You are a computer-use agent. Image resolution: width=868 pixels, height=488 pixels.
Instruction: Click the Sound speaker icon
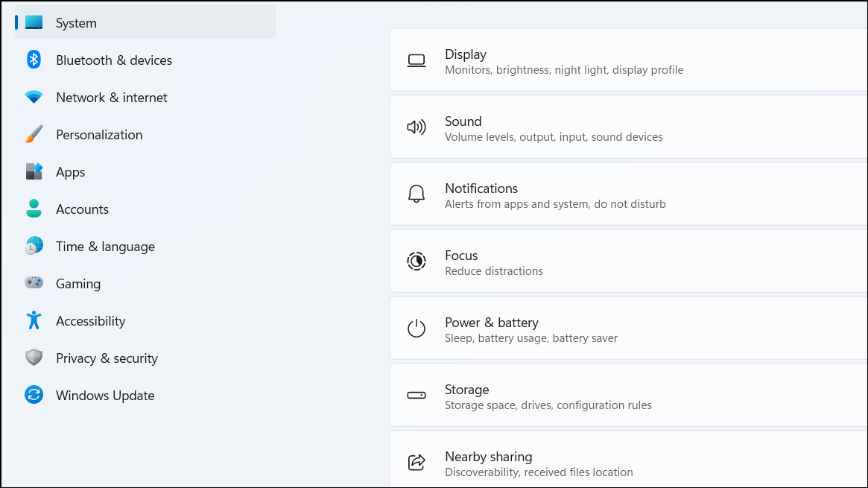coord(416,127)
